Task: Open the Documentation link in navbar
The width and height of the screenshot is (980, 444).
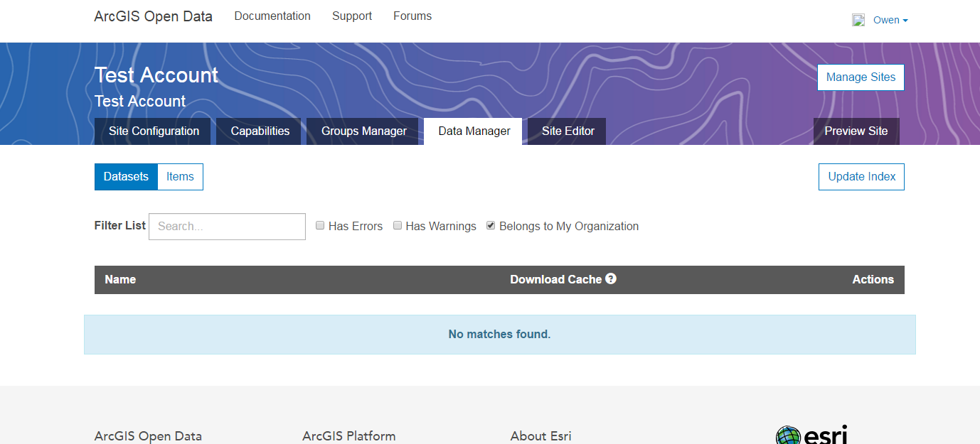Action: click(272, 16)
